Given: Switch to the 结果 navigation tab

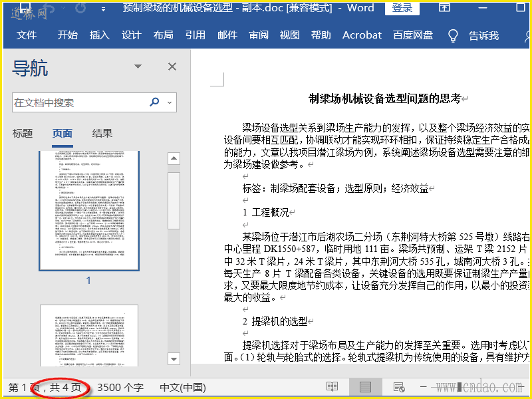Looking at the screenshot, I should (x=102, y=134).
